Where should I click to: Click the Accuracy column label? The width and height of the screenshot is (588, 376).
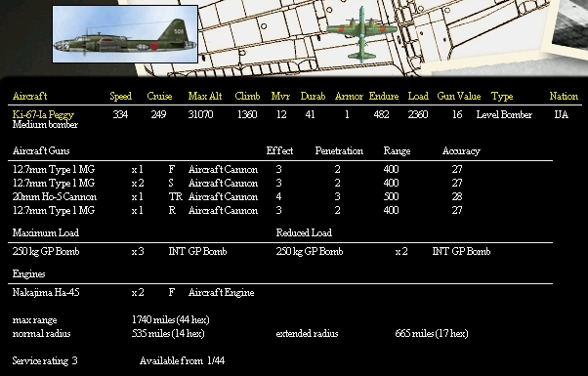tap(461, 151)
